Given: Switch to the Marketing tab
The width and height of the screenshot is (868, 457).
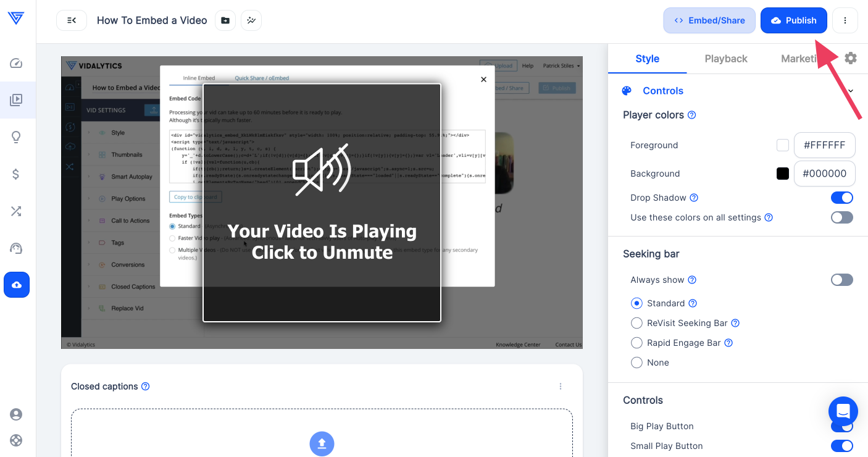Looking at the screenshot, I should point(800,59).
